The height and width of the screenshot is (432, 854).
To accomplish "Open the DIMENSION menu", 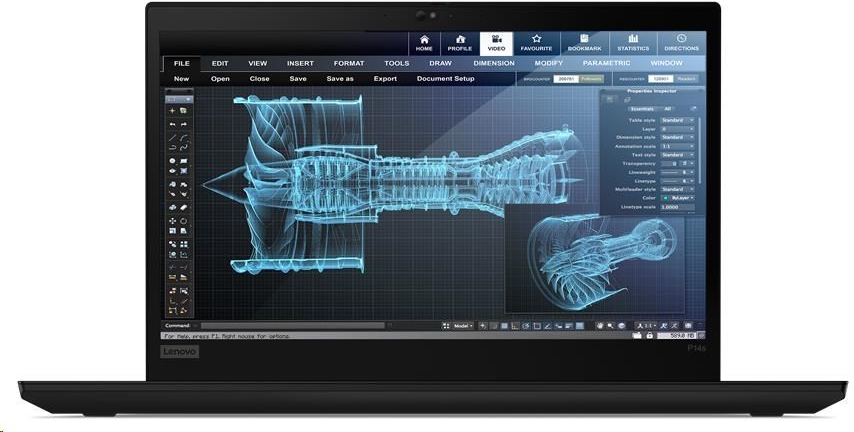I will 494,63.
